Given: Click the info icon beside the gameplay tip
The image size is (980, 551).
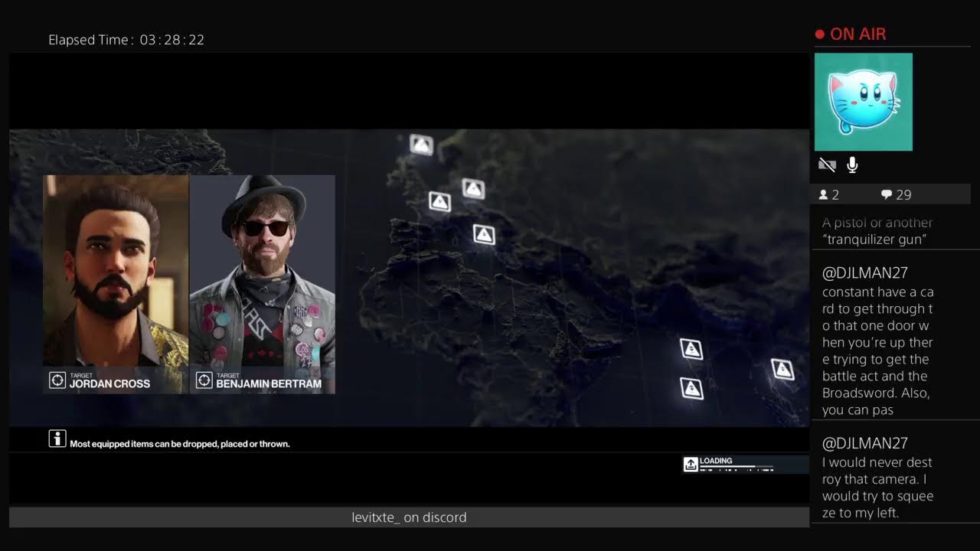Looking at the screenshot, I should (57, 439).
